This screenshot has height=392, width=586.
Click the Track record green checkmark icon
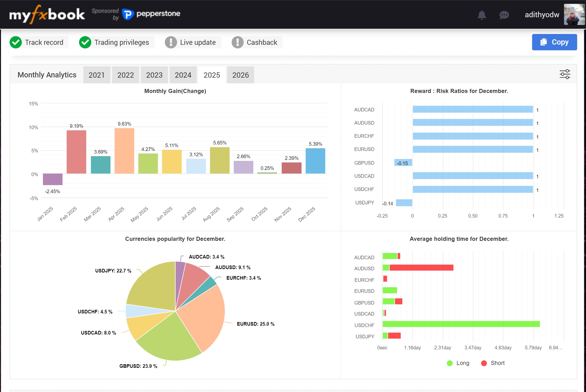pos(16,42)
